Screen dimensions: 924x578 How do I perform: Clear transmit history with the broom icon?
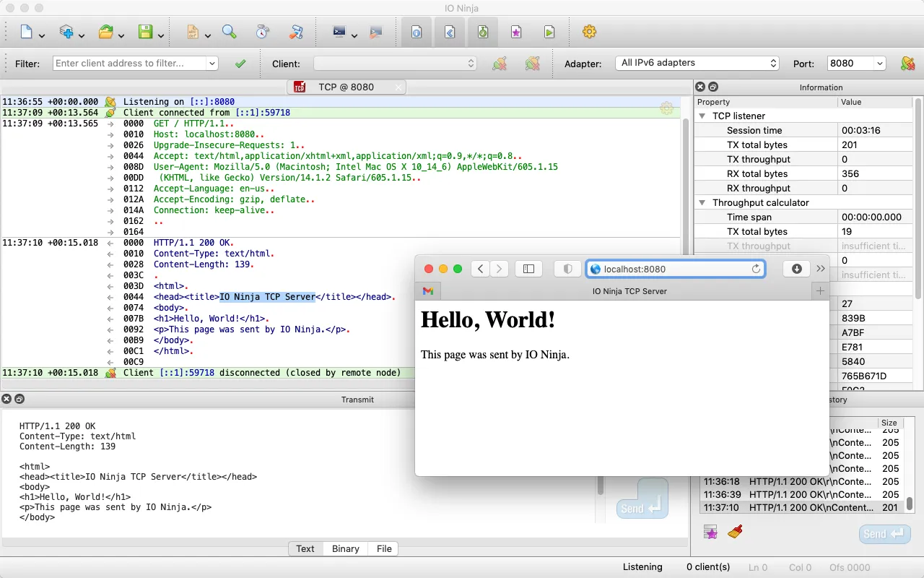[x=735, y=532]
